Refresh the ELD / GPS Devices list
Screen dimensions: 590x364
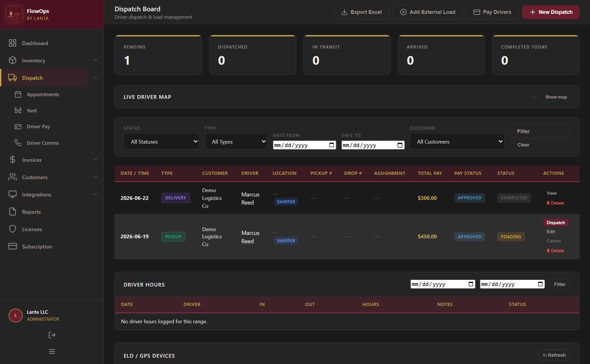554,355
